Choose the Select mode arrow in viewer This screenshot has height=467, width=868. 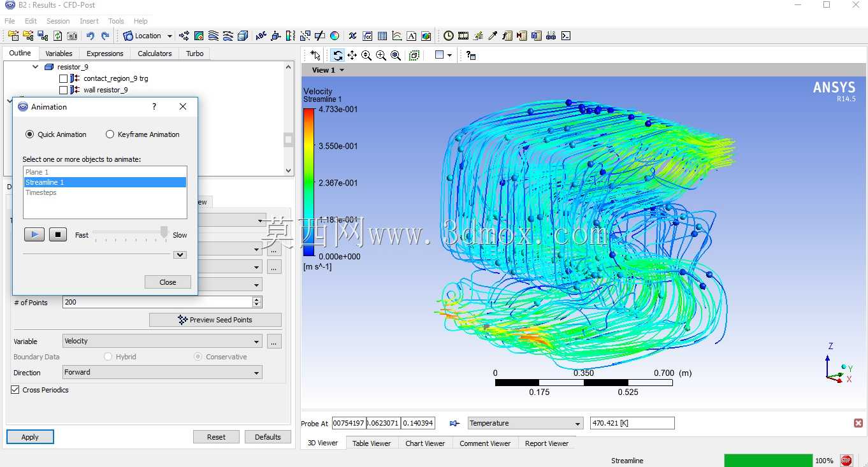(x=315, y=55)
